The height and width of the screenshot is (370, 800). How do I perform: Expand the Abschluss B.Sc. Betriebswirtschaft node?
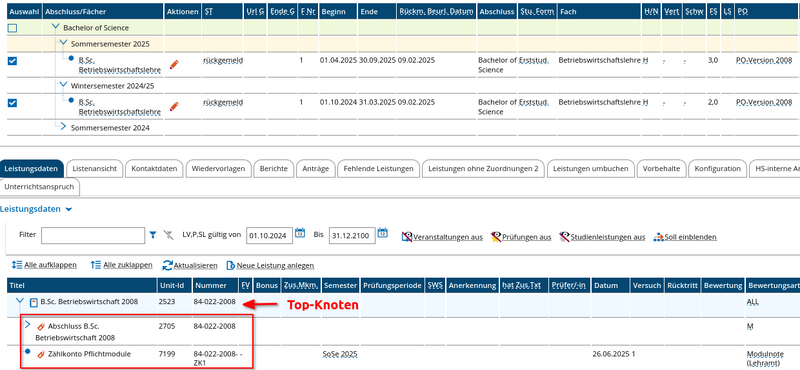[28, 325]
